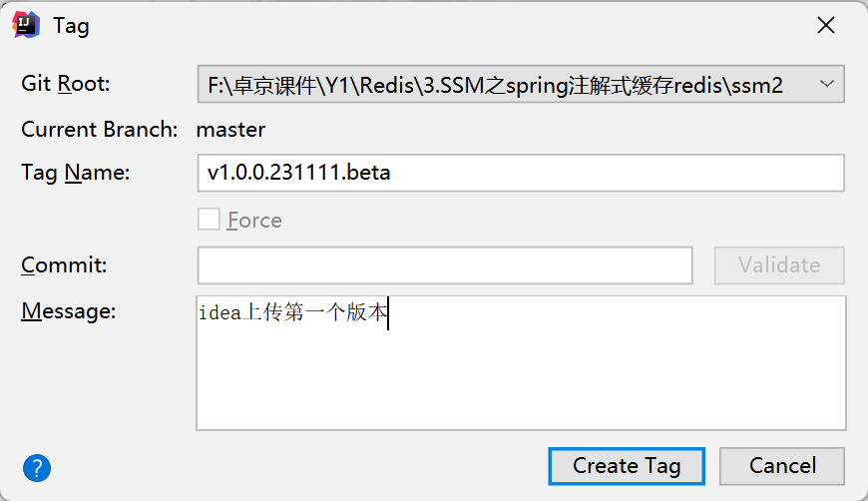Click into the empty Commit field

point(445,265)
